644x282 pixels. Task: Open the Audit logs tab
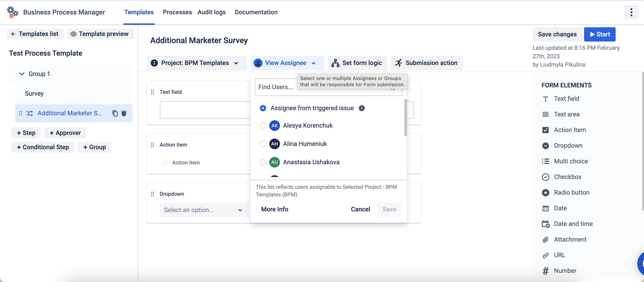[x=211, y=12]
